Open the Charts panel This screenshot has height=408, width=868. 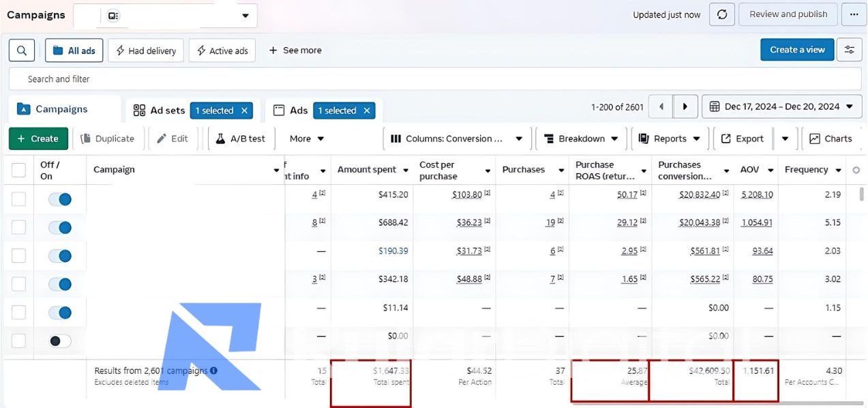830,139
